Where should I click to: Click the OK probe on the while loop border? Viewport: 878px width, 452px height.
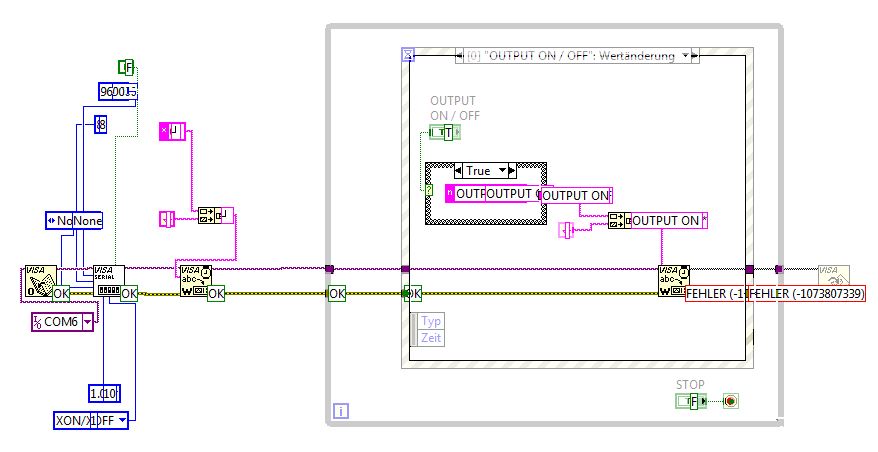pos(337,293)
